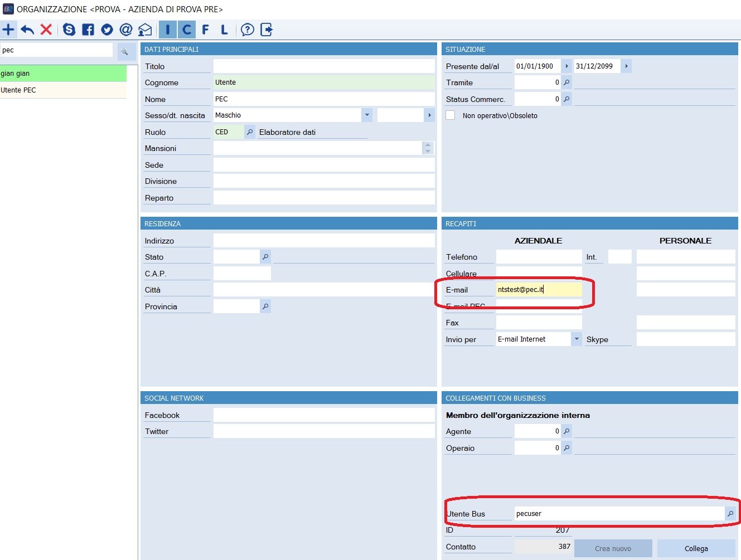Click the Collega button
This screenshot has width=741, height=560.
click(x=696, y=548)
